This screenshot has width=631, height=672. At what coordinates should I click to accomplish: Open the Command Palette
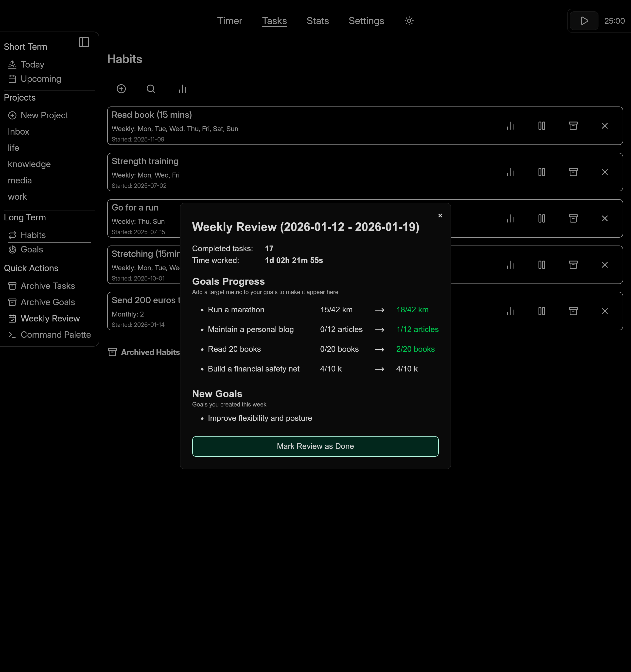(55, 335)
